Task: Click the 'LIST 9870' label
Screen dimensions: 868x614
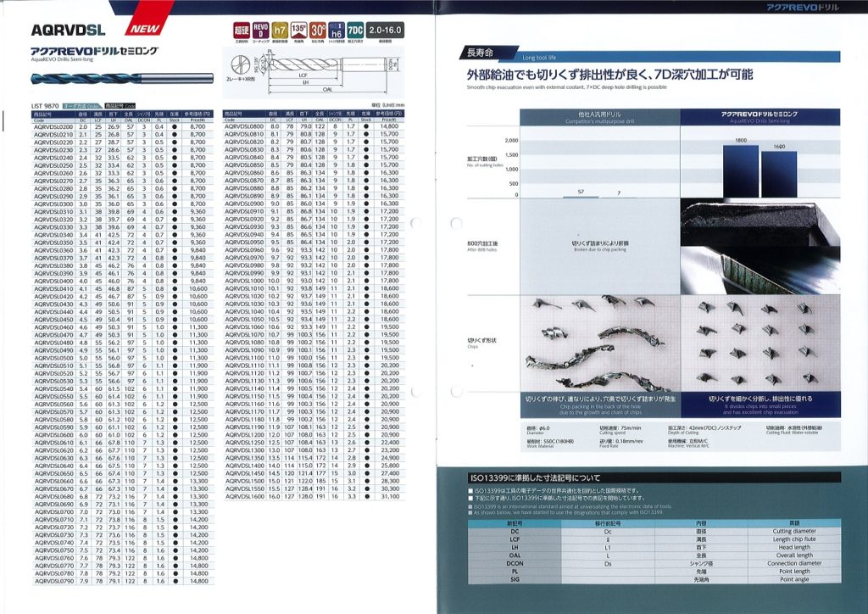Action: point(45,106)
